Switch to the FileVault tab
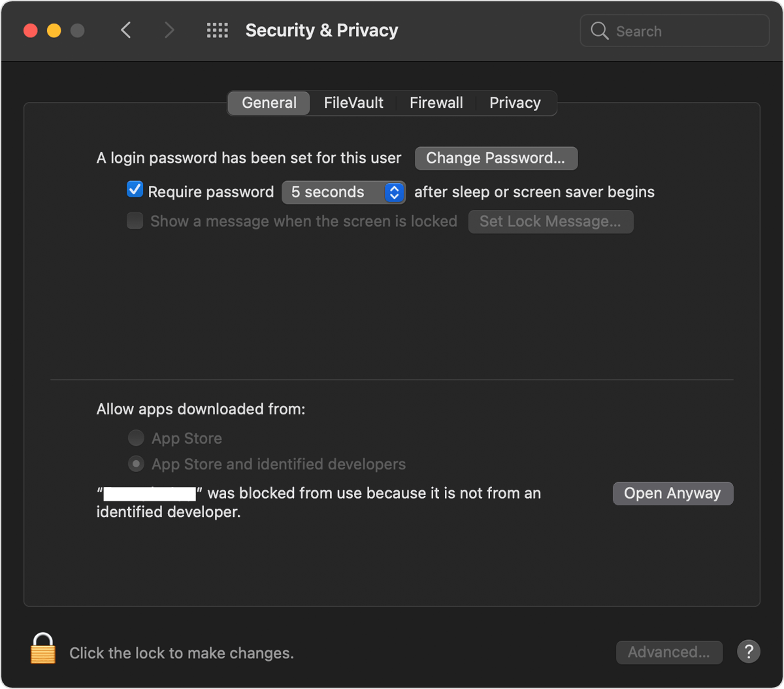The width and height of the screenshot is (784, 689). click(x=353, y=103)
